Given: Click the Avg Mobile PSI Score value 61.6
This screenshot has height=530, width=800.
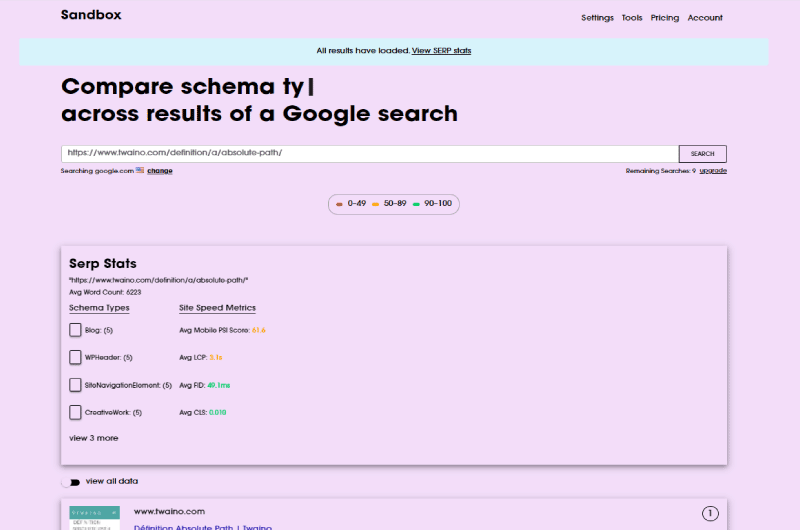Looking at the screenshot, I should click(259, 331).
